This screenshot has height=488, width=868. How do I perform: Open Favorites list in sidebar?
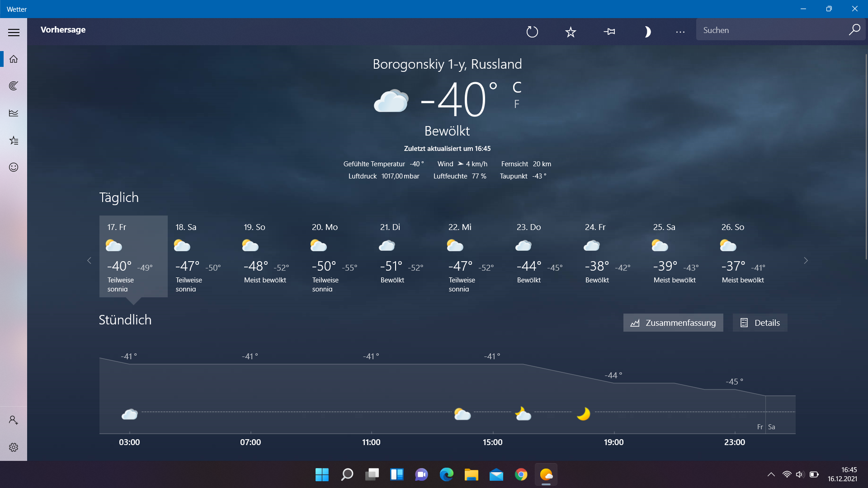14,140
